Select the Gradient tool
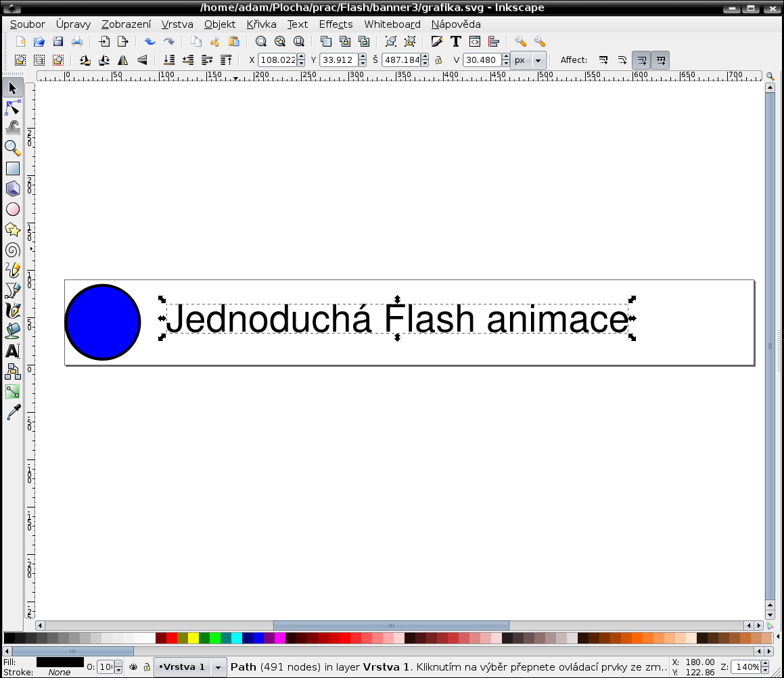This screenshot has height=678, width=784. point(12,392)
